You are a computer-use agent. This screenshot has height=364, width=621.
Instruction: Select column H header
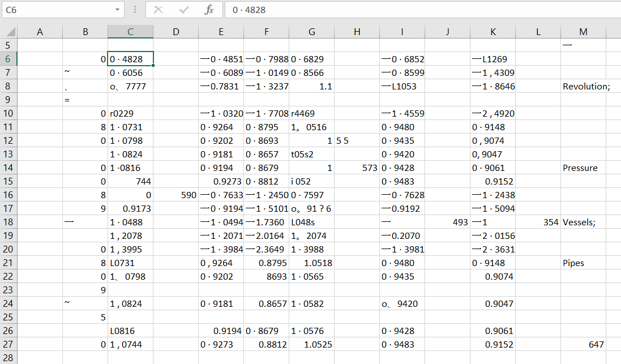(x=357, y=32)
